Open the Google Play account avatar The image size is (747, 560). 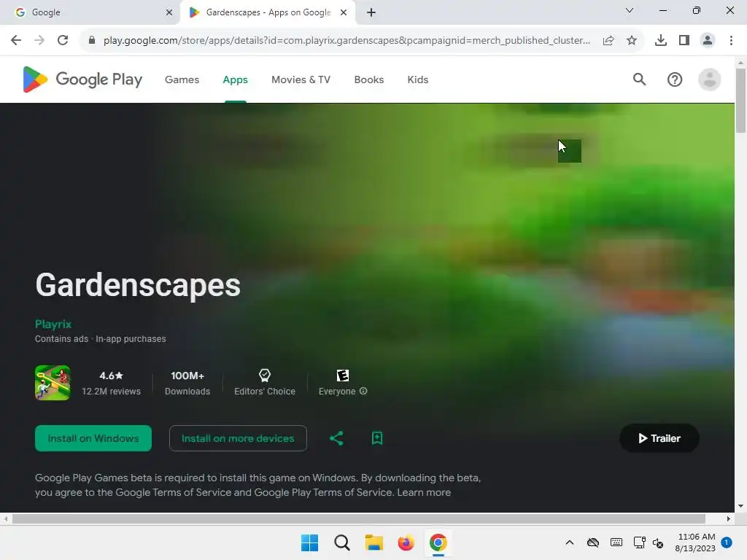(x=709, y=79)
